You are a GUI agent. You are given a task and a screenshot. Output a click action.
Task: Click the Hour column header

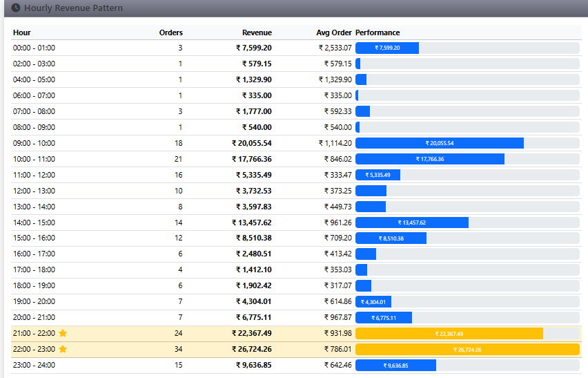22,32
